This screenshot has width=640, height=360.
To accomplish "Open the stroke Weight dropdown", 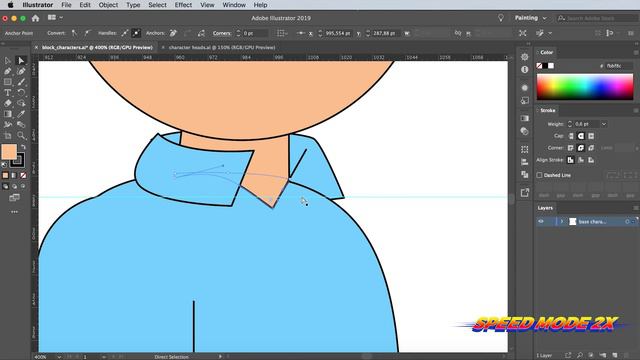I will pyautogui.click(x=604, y=124).
